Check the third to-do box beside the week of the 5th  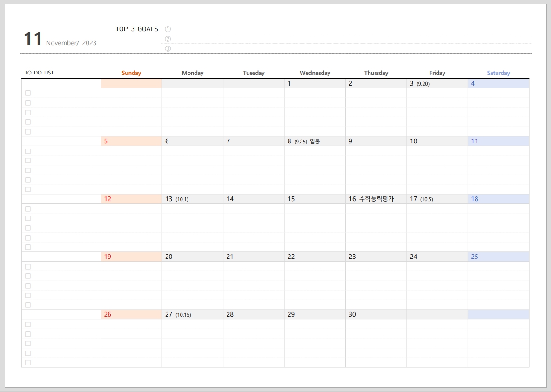[28, 170]
